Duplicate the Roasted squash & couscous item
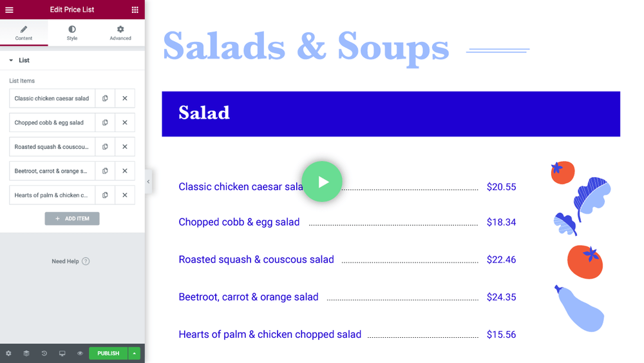 tap(105, 147)
